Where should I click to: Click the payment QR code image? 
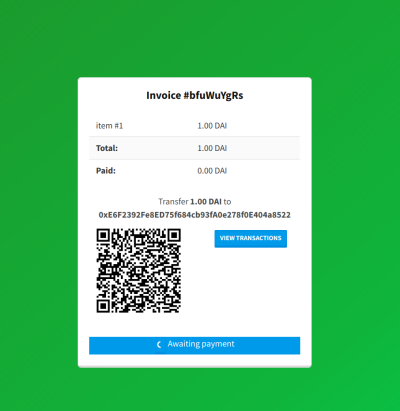pos(139,270)
